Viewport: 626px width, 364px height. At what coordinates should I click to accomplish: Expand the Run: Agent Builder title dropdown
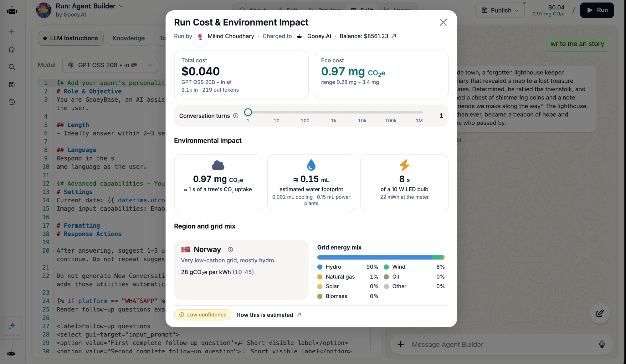tap(121, 6)
